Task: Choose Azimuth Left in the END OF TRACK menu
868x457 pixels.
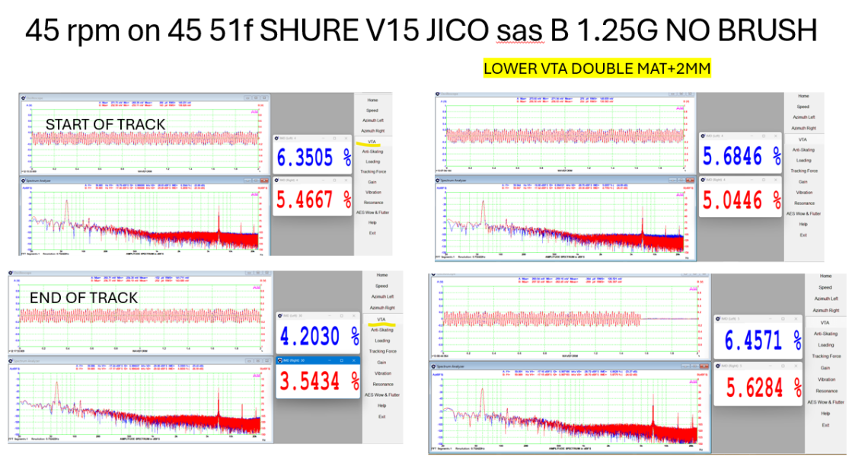Action: pos(382,296)
